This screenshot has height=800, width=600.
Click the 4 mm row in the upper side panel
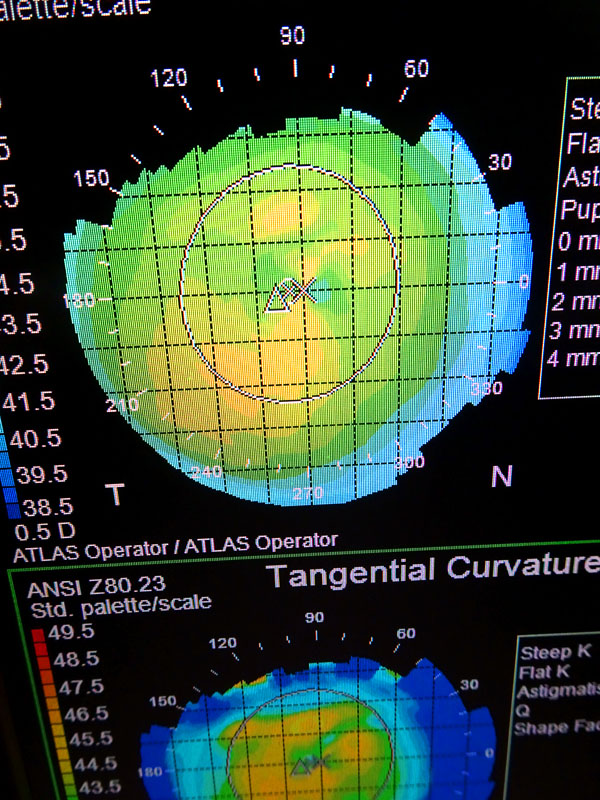(573, 358)
